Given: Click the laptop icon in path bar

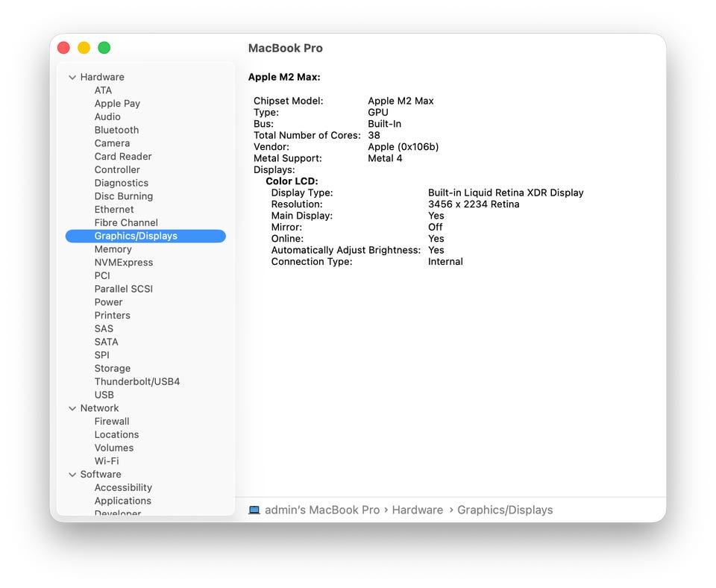Looking at the screenshot, I should [254, 510].
